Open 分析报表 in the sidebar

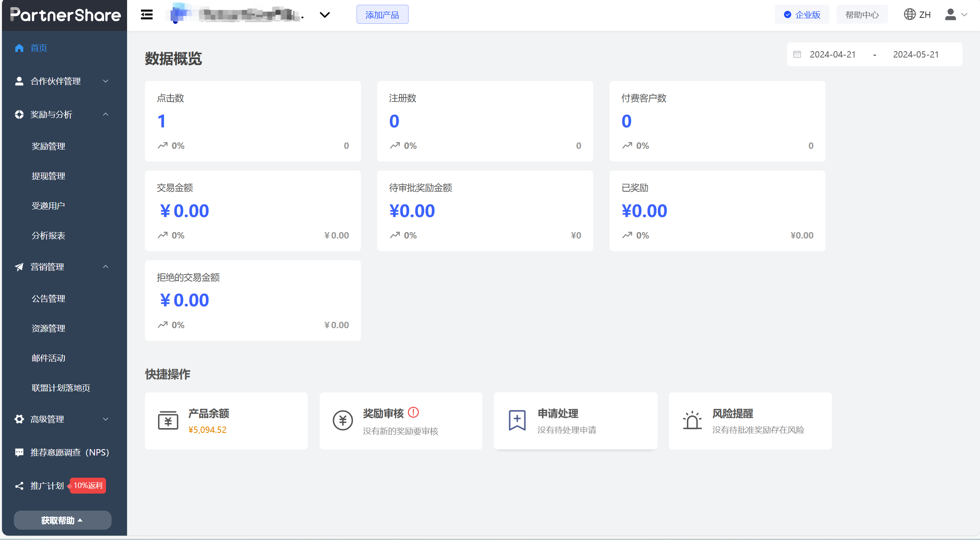tap(48, 235)
